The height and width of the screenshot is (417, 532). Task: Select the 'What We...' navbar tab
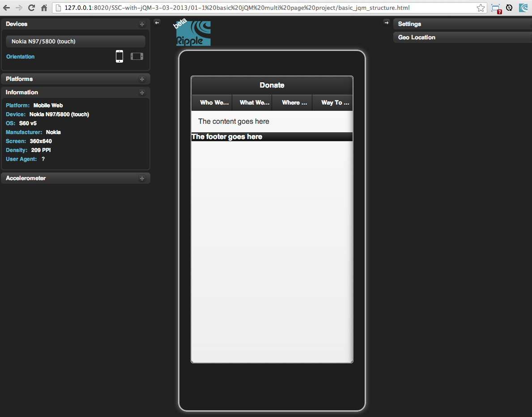252,103
